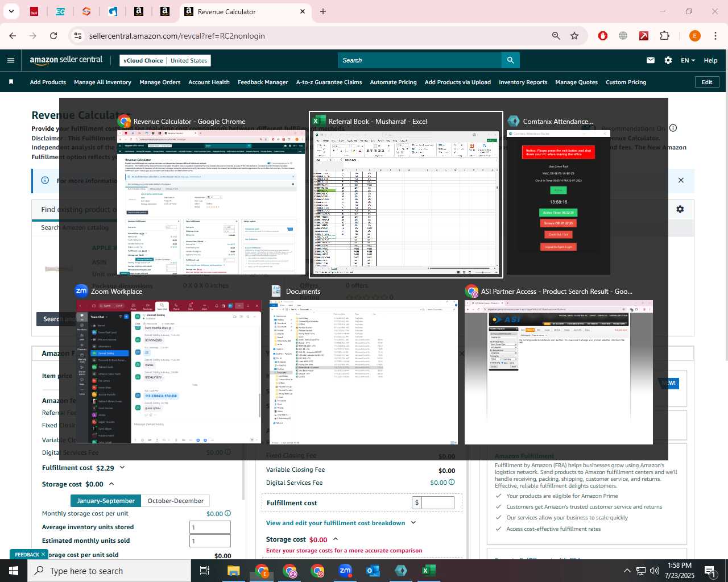Viewport: 728px width, 582px height.
Task: Select the October-December storage period
Action: pos(175,501)
